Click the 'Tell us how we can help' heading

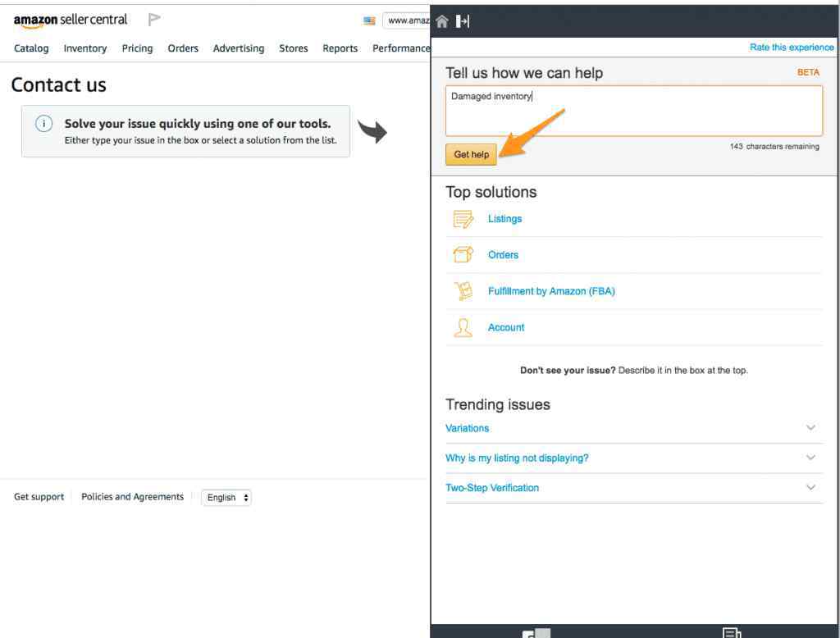coord(524,73)
